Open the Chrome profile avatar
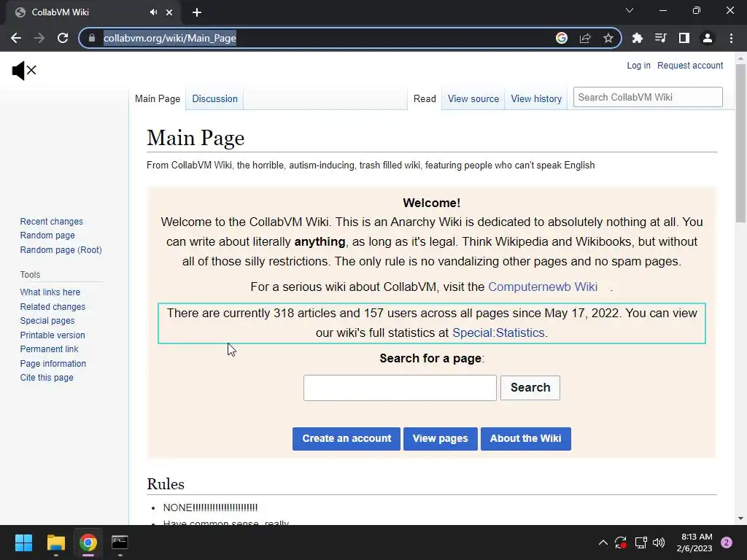This screenshot has height=560, width=747. (x=708, y=38)
